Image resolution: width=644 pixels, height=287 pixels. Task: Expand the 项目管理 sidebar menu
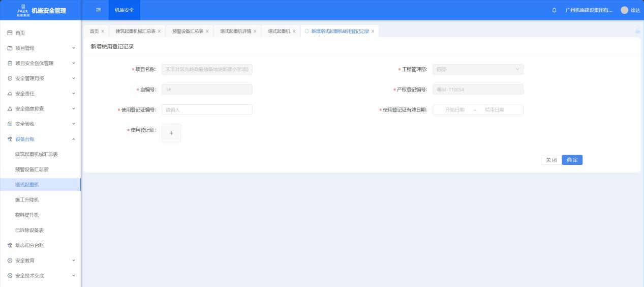40,48
